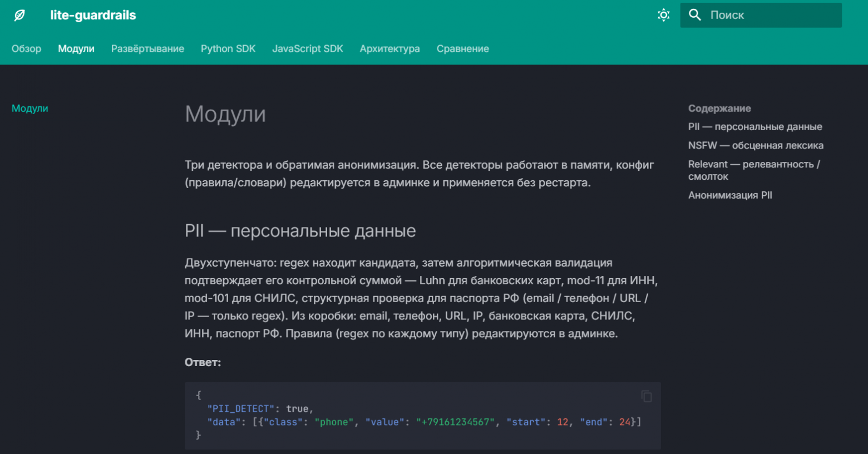Click the Содержание table-of-contents heading
Screen dimensions: 868x454
pyautogui.click(x=719, y=108)
